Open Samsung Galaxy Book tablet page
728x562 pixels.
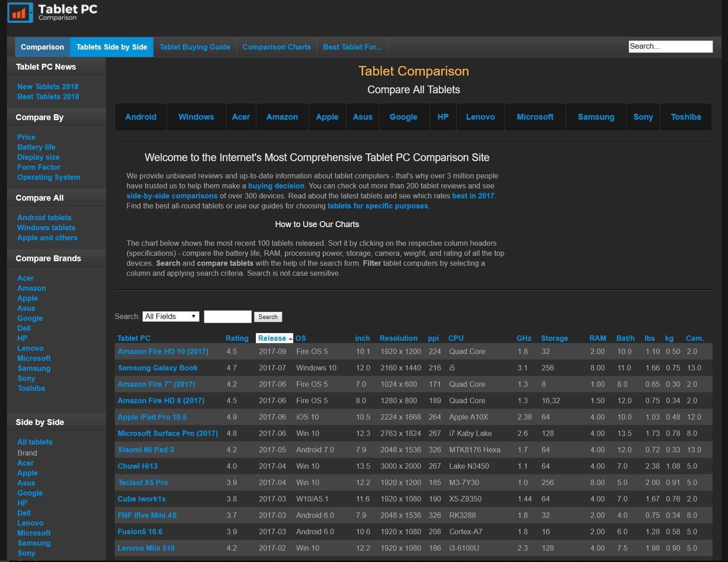pyautogui.click(x=158, y=368)
